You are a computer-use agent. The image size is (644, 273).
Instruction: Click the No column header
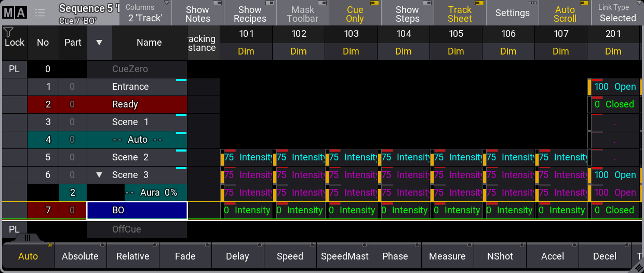pos(43,43)
